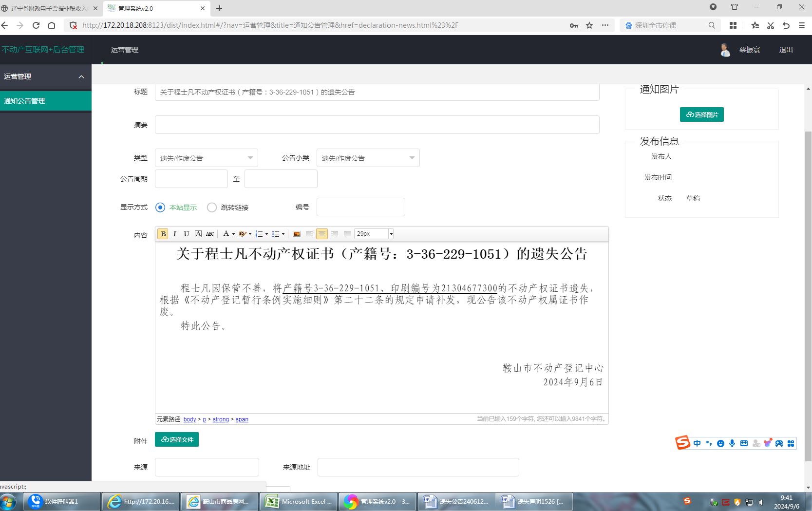Align editor text to the left
The height and width of the screenshot is (511, 812).
[309, 234]
